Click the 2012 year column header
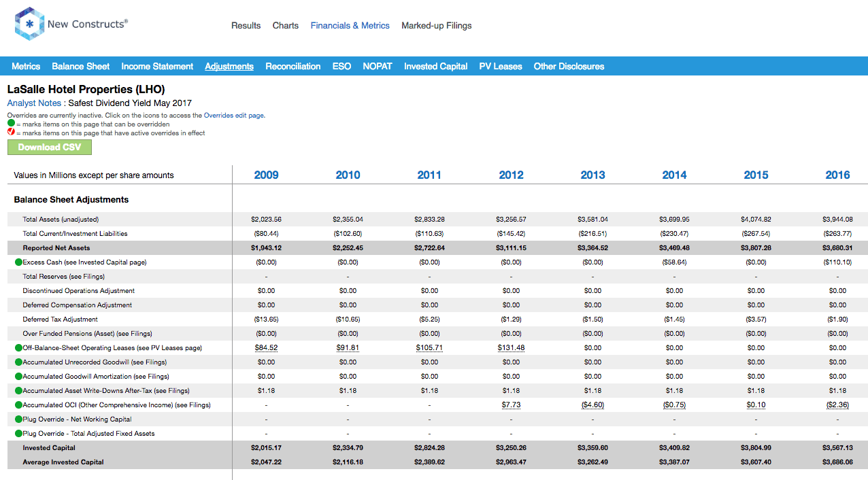This screenshot has width=868, height=480. pos(512,175)
